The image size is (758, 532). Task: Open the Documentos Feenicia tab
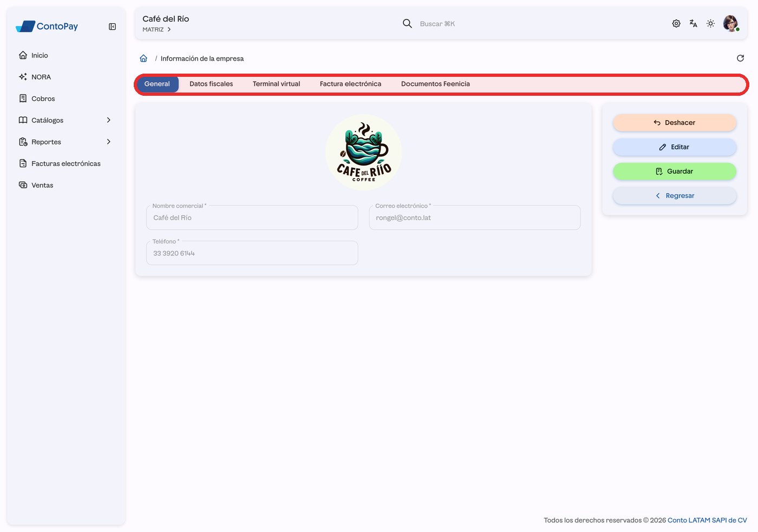435,84
